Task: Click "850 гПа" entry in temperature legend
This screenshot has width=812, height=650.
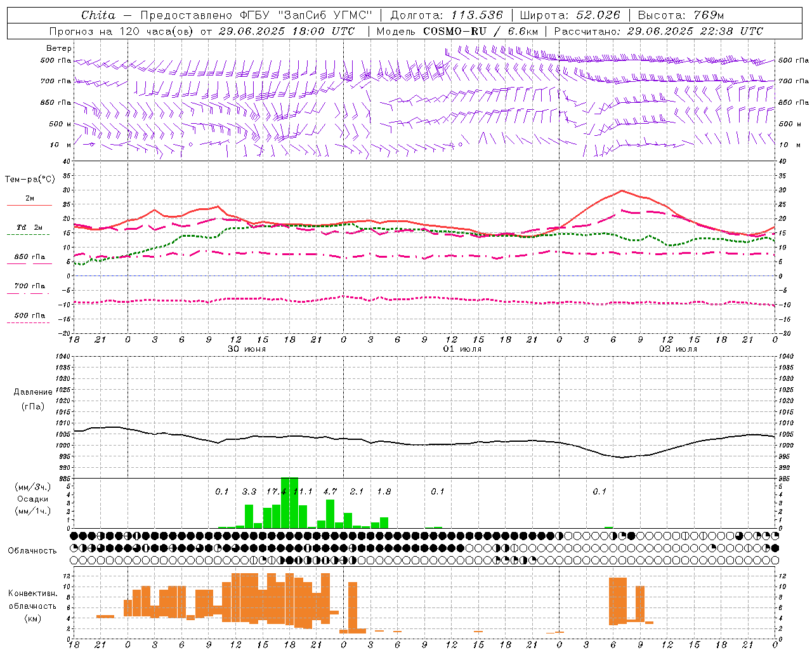Action: (29, 257)
